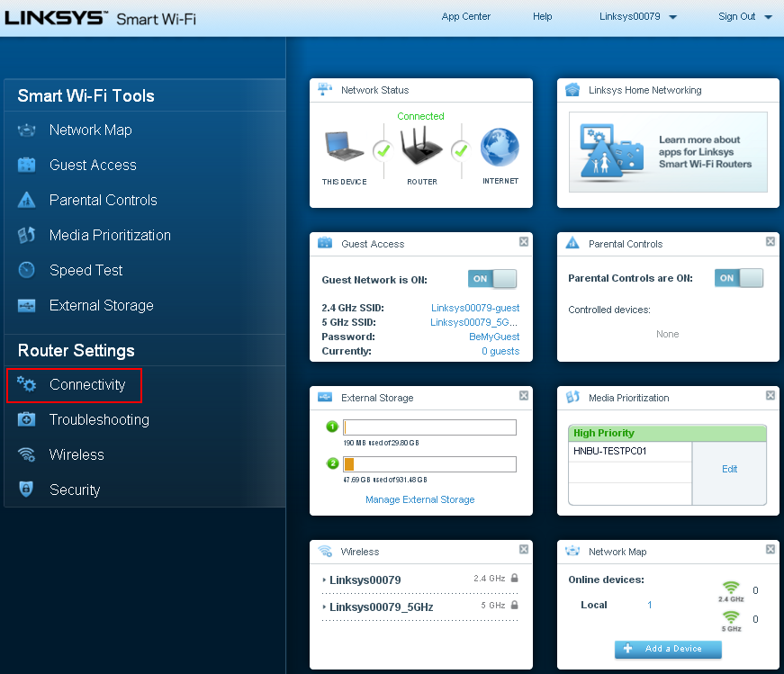The image size is (784, 674).
Task: Click the Learn more about apps banner
Action: [668, 151]
